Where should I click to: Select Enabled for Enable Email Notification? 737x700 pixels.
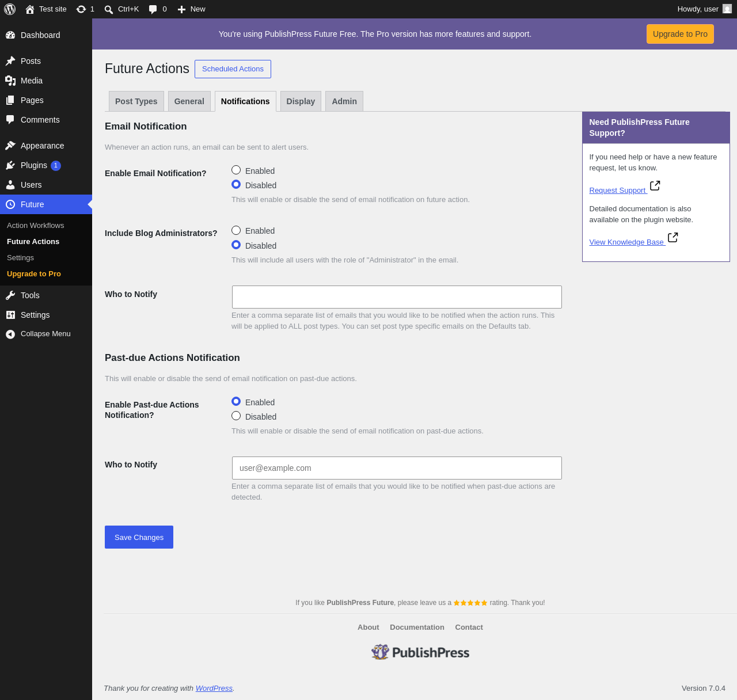(236, 170)
